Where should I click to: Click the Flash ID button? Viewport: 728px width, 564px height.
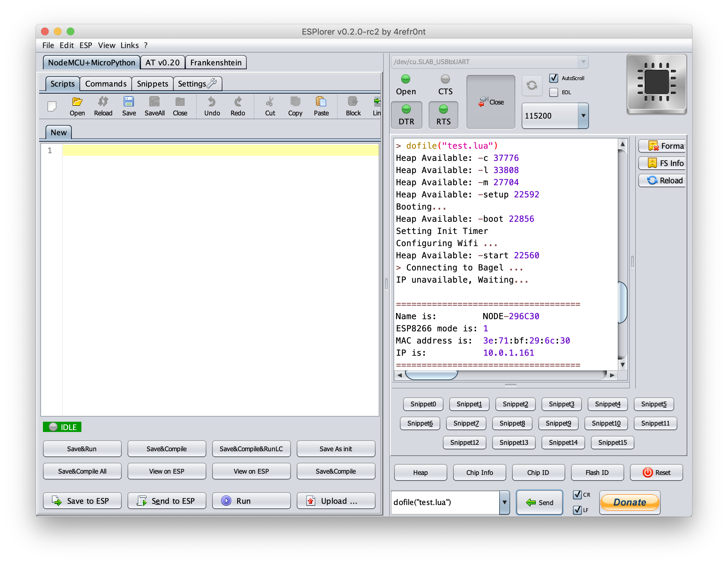597,473
